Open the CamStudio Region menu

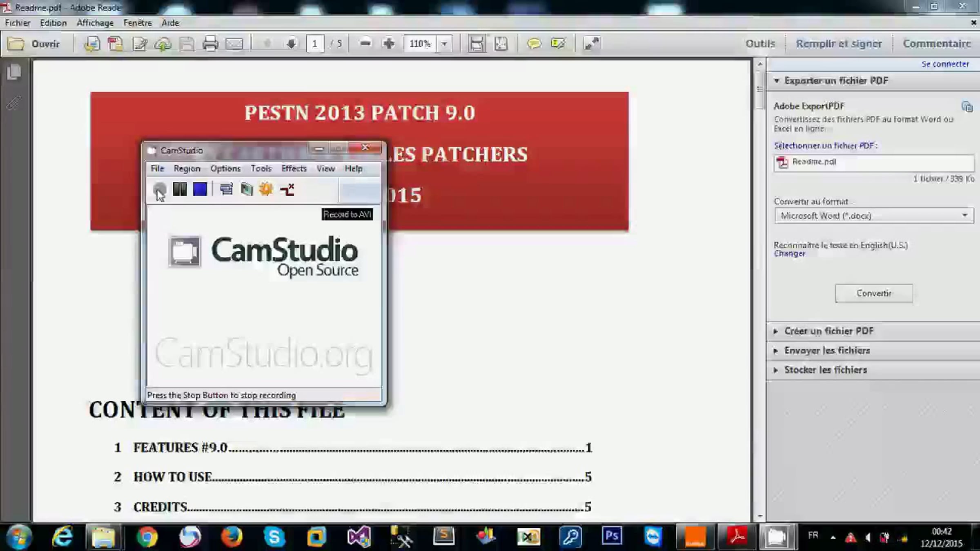[187, 169]
